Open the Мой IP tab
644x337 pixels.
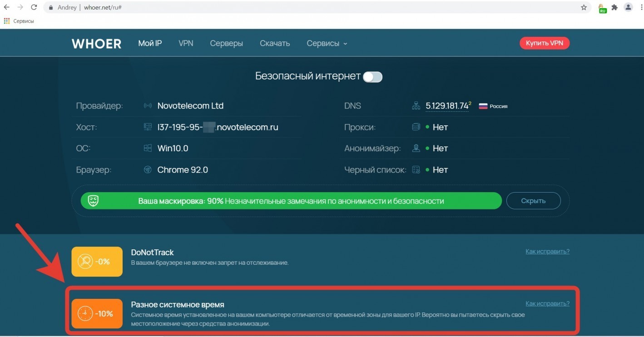click(x=150, y=44)
